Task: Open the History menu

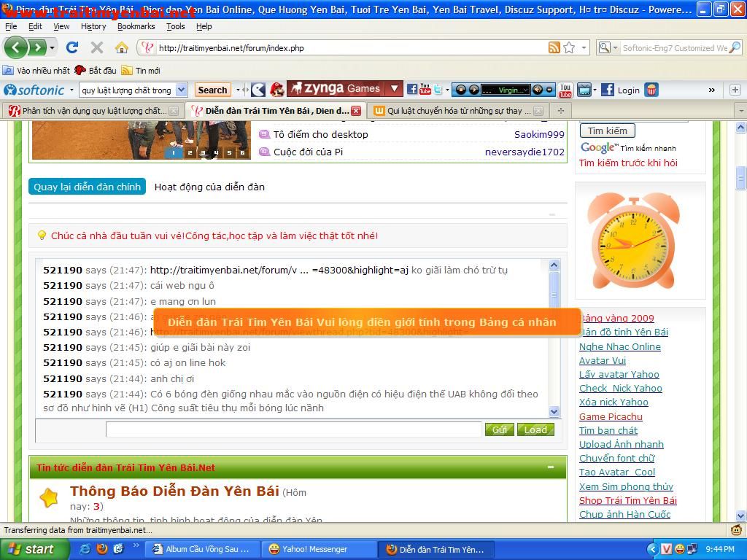Action: point(93,27)
